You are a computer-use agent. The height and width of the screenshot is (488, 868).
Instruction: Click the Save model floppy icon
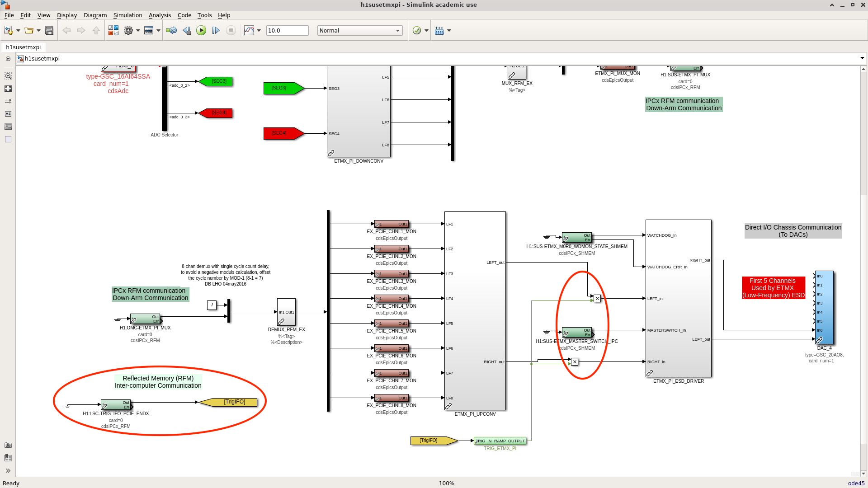click(49, 30)
